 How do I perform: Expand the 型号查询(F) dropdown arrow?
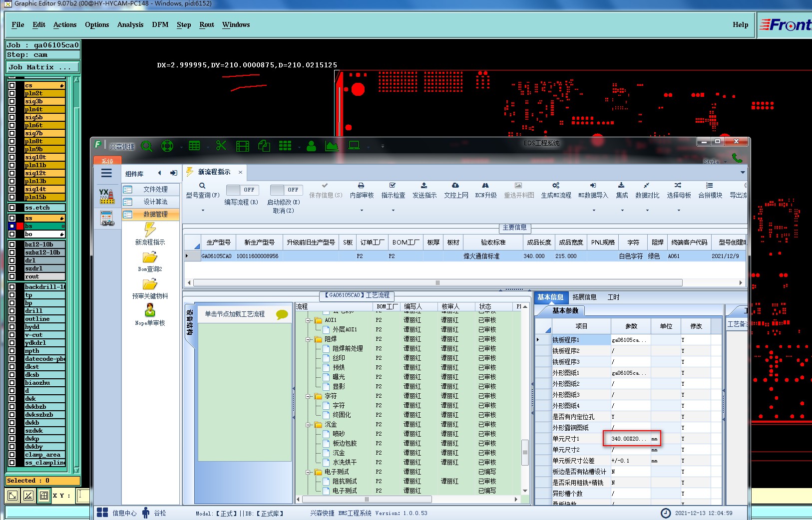[x=203, y=211]
